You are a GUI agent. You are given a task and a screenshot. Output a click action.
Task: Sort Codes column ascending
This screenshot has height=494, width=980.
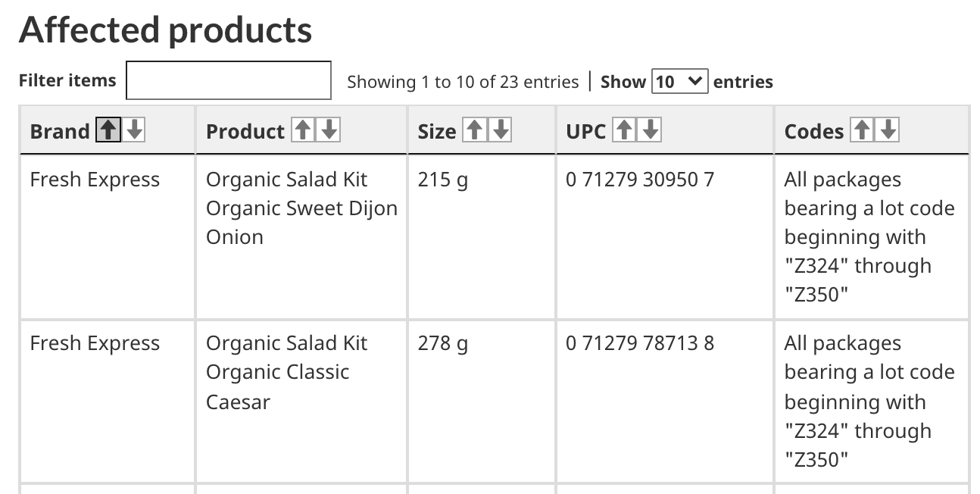tap(862, 130)
